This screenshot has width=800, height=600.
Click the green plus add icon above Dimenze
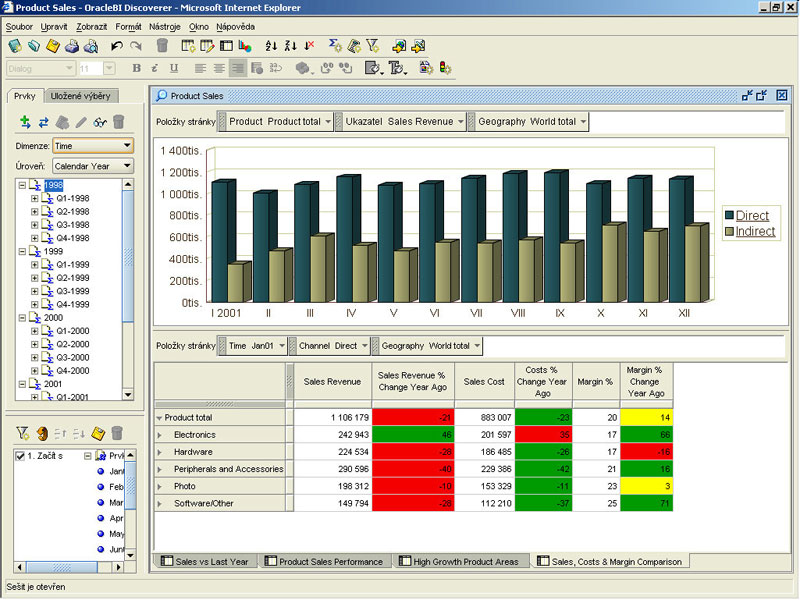tap(25, 122)
